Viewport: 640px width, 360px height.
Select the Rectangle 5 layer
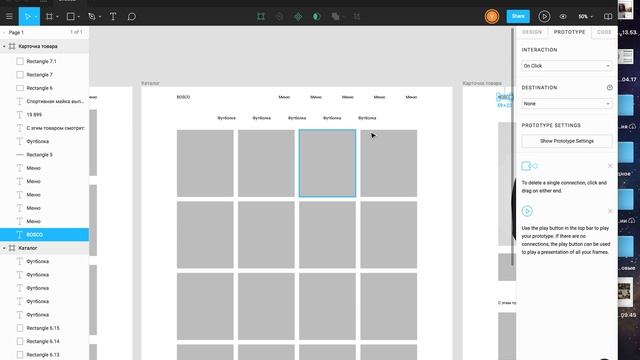[x=44, y=155]
